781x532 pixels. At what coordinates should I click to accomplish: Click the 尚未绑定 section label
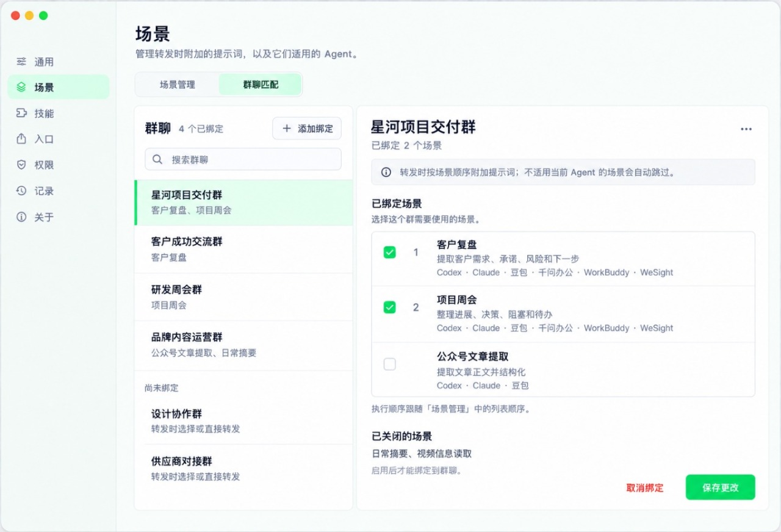point(162,388)
